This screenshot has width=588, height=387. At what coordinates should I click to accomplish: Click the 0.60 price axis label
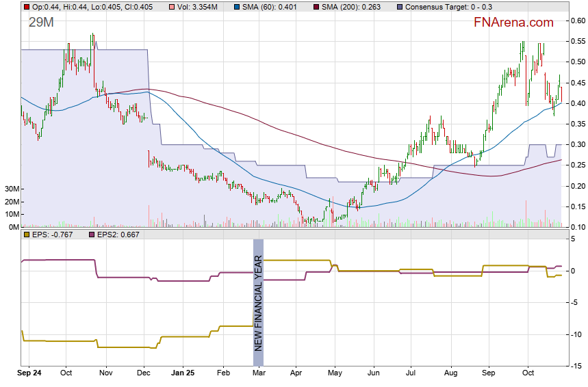(x=578, y=21)
